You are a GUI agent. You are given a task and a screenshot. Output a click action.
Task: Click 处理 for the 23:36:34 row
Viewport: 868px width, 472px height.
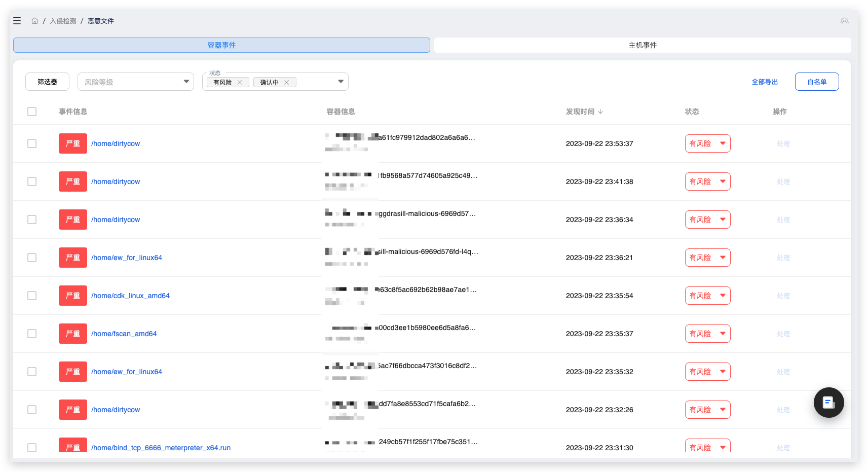pos(783,220)
